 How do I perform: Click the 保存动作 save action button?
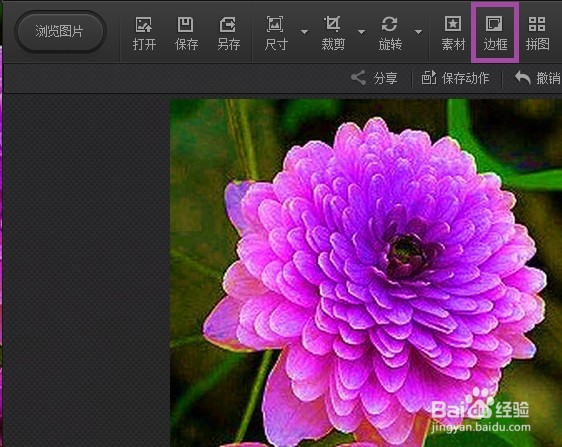455,78
